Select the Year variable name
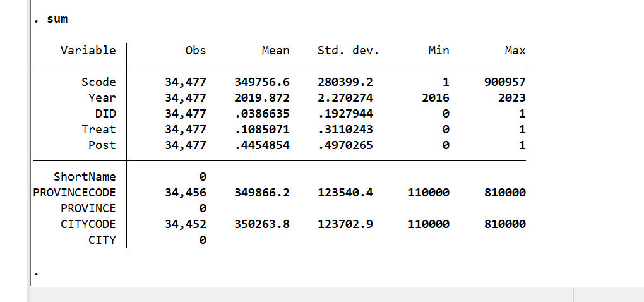This screenshot has height=302, width=644. point(102,98)
